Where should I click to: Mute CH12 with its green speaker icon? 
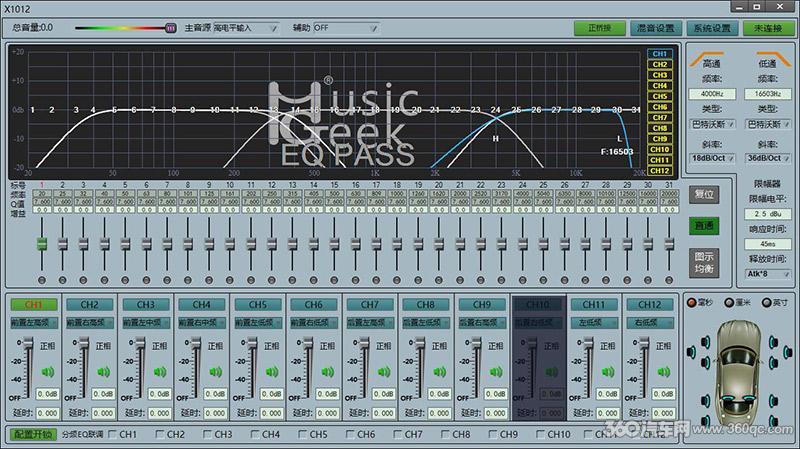(664, 372)
